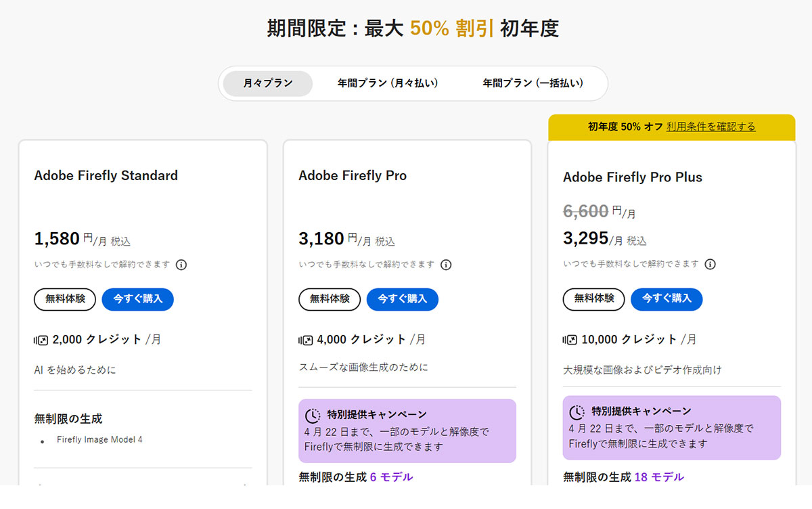The image size is (812, 509).
Task: Click the credits icon beside 10,000 クレジット
Action: click(x=568, y=339)
